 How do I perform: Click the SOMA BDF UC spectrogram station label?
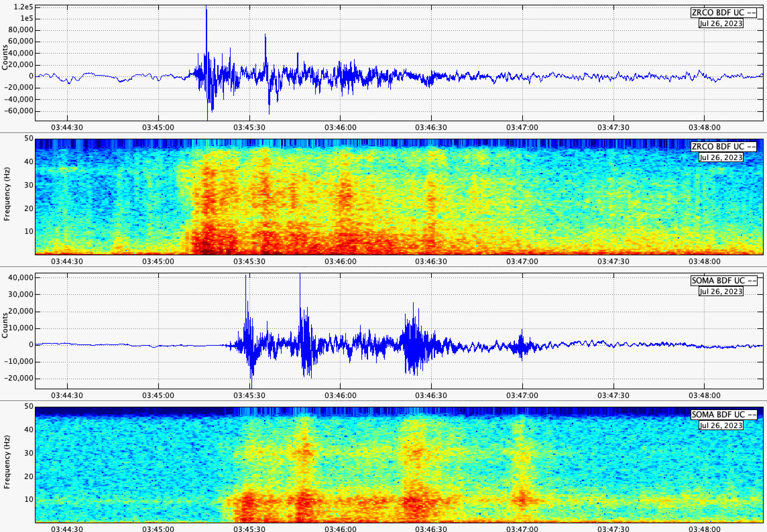pyautogui.click(x=723, y=415)
